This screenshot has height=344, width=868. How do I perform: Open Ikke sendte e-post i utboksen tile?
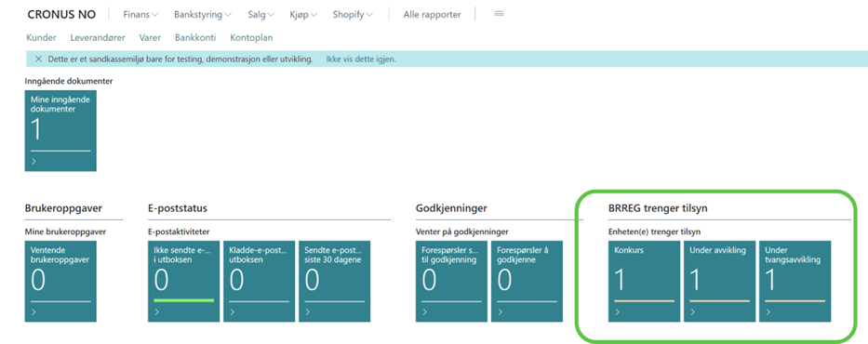pyautogui.click(x=184, y=281)
